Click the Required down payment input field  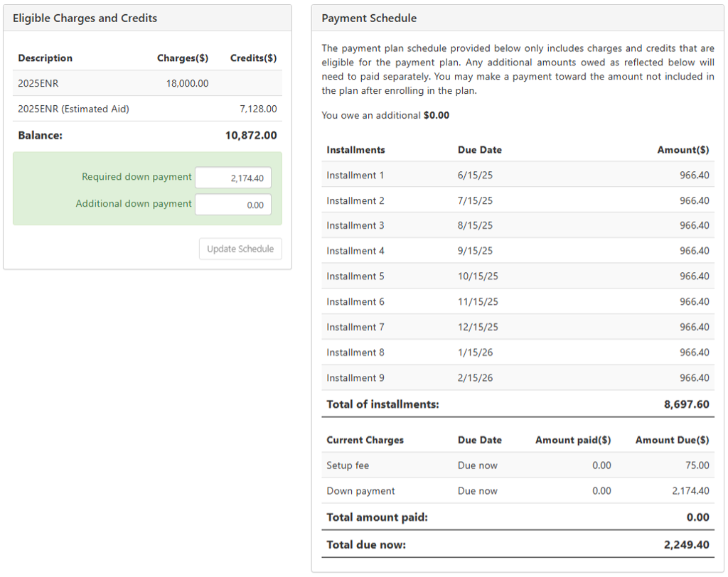(232, 178)
